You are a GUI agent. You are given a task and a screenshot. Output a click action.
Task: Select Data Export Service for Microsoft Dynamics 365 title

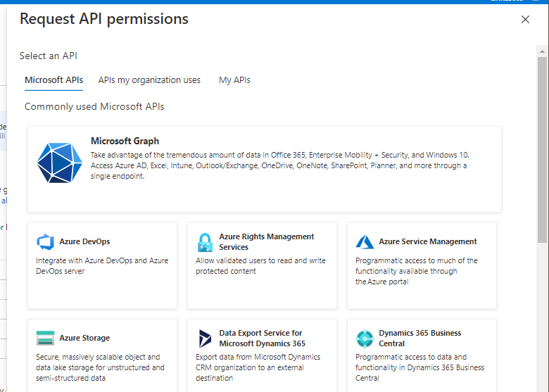click(263, 338)
